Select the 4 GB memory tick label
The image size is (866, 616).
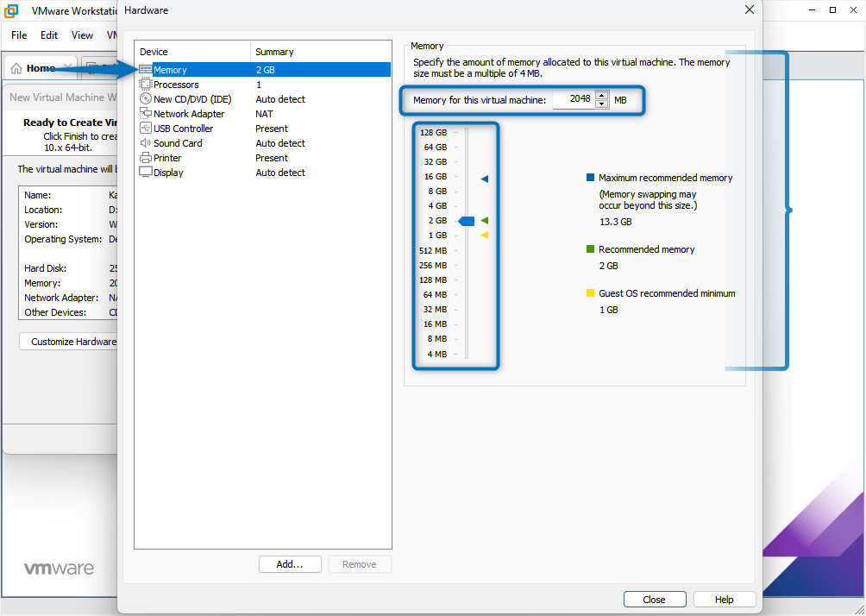click(437, 206)
